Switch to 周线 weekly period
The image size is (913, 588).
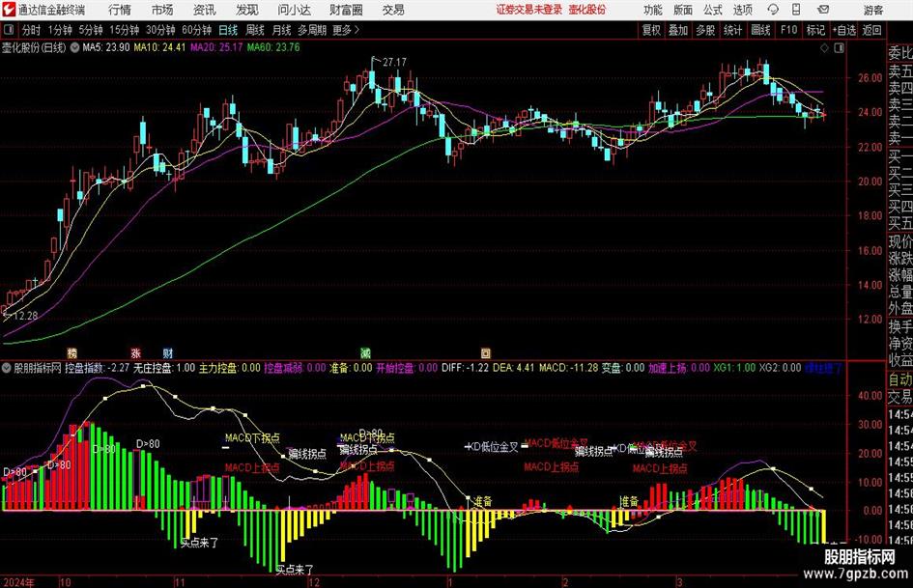(x=254, y=30)
